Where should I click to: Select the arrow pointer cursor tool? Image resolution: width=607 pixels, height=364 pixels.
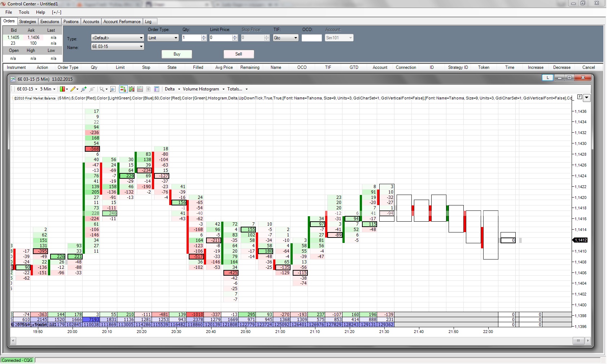pyautogui.click(x=102, y=89)
